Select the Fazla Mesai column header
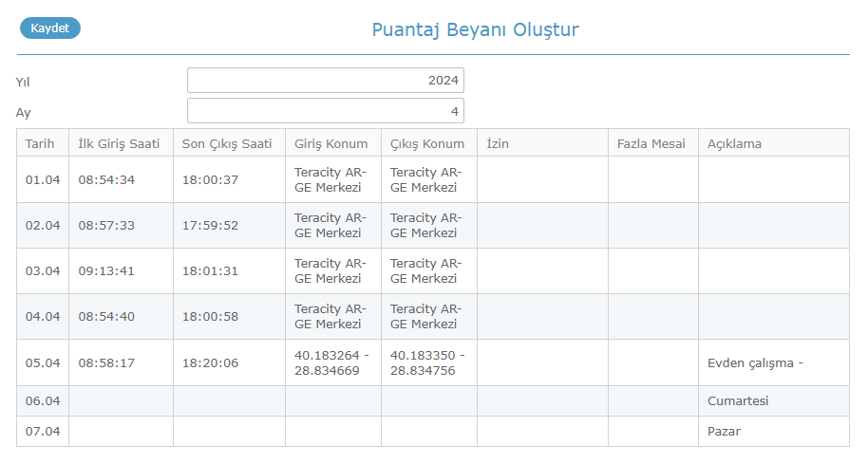868x464 pixels. (653, 143)
